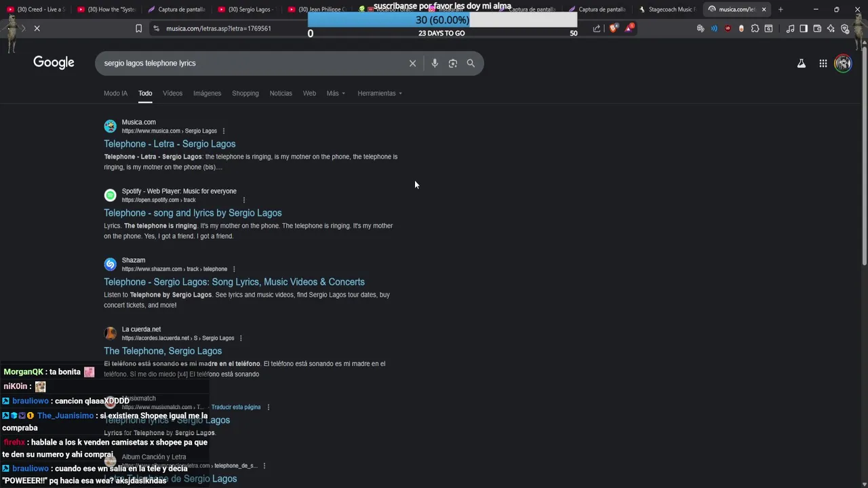Click 'Traducir esta página' link
868x488 pixels.
[x=236, y=407]
